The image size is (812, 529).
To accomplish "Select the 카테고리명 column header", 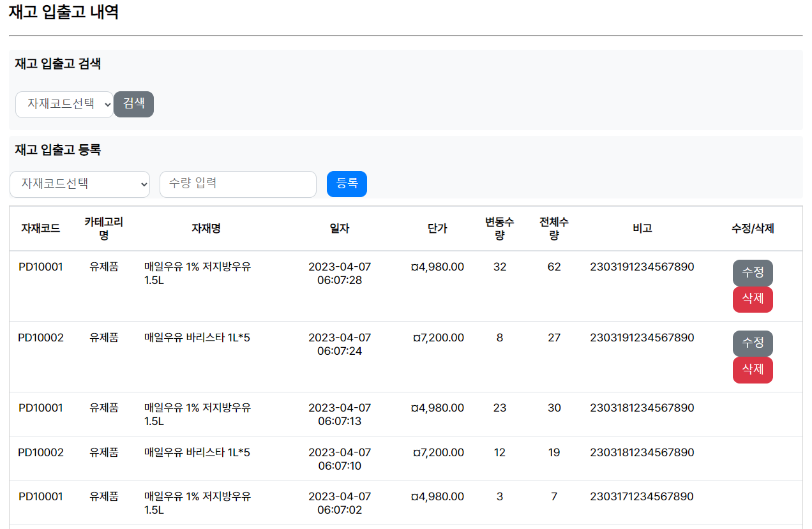I will tap(104, 228).
